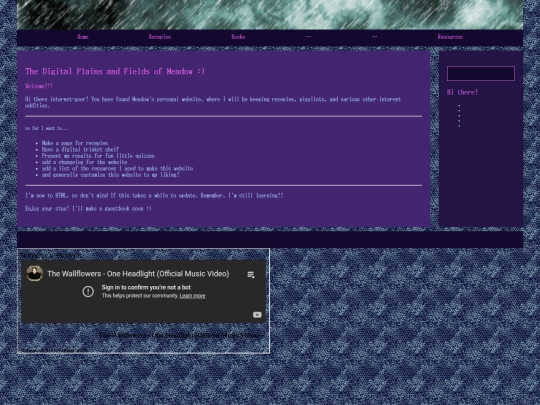Follow the 'Learn more' link in video
This screenshot has width=540, height=405.
[x=192, y=296]
